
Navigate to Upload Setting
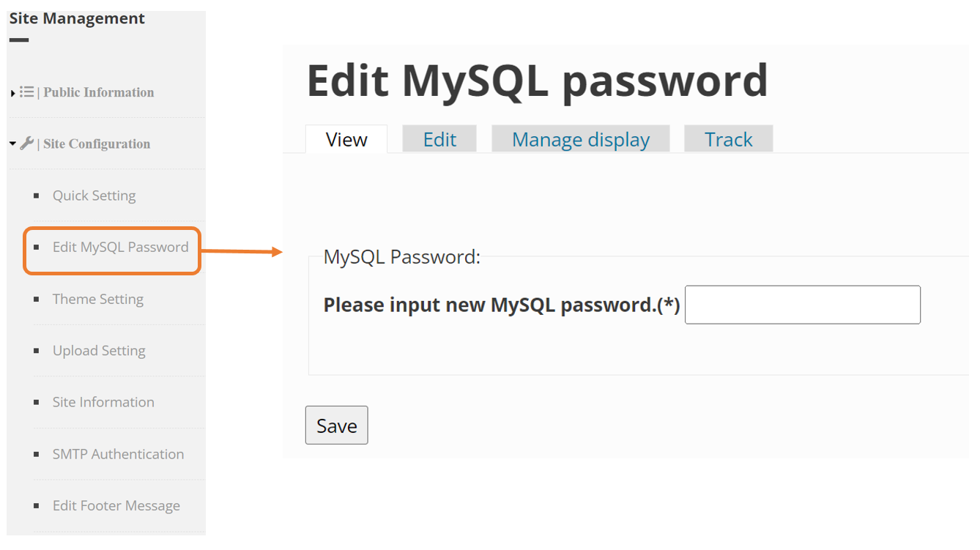(x=99, y=351)
